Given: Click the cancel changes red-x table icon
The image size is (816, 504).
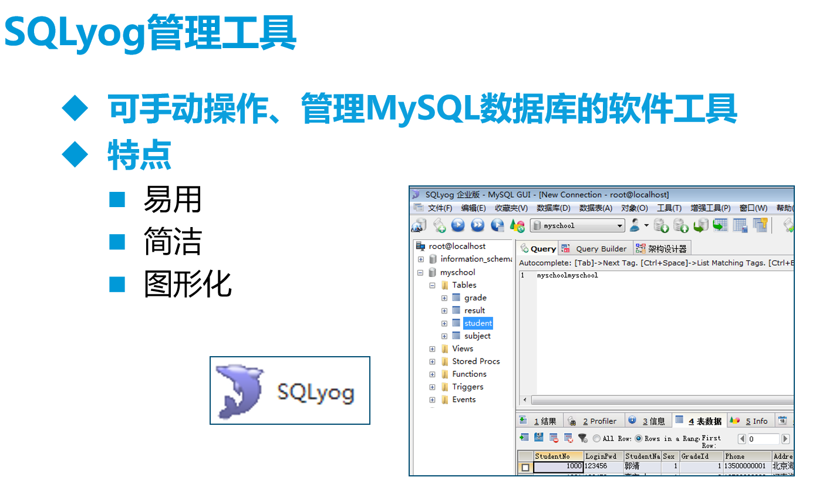Looking at the screenshot, I should (568, 438).
